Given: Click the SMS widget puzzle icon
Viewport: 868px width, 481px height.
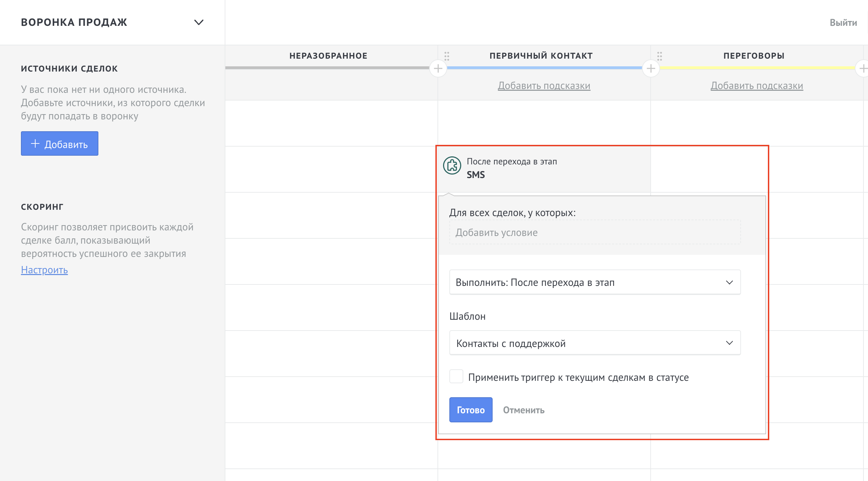Looking at the screenshot, I should (452, 165).
